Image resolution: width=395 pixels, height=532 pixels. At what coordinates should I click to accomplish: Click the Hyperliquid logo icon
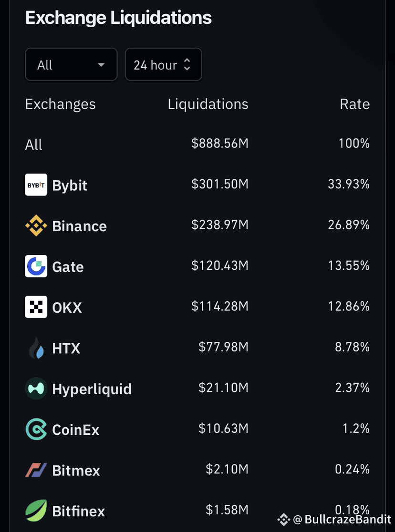tap(36, 388)
